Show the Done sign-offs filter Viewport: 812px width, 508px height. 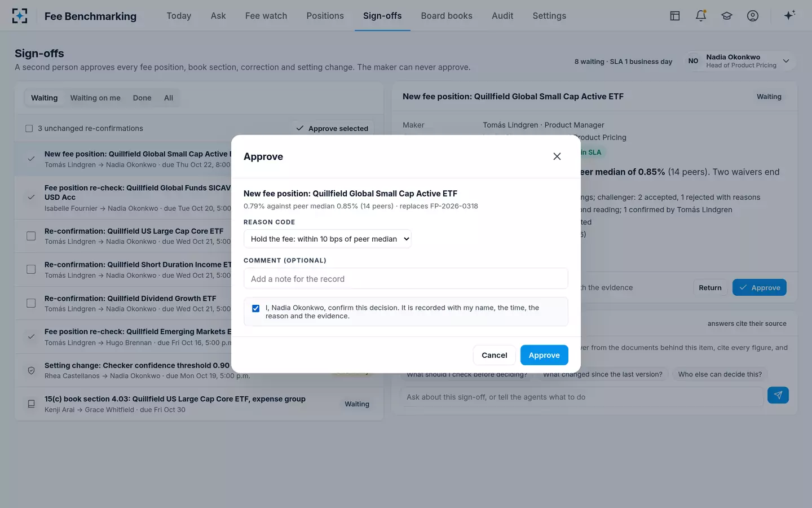coord(142,98)
